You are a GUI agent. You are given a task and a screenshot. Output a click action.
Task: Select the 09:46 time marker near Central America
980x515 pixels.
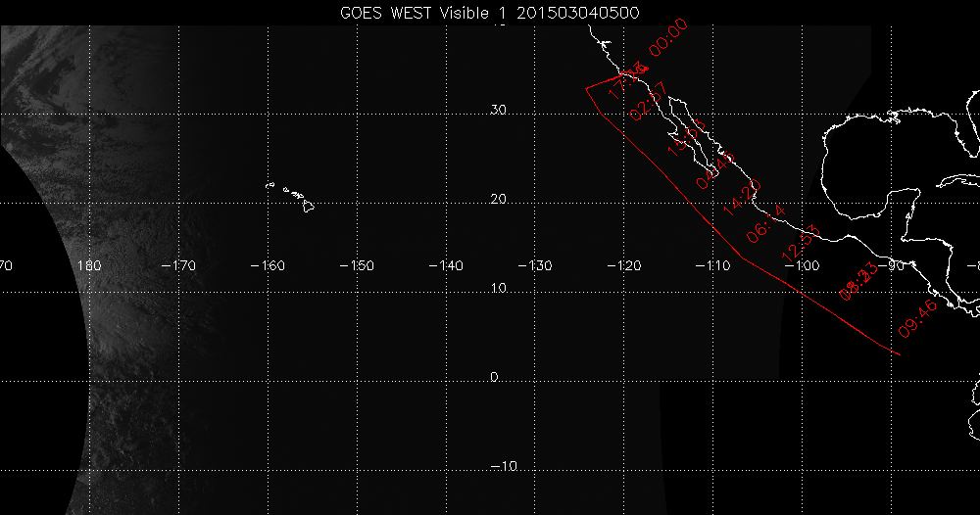[918, 319]
